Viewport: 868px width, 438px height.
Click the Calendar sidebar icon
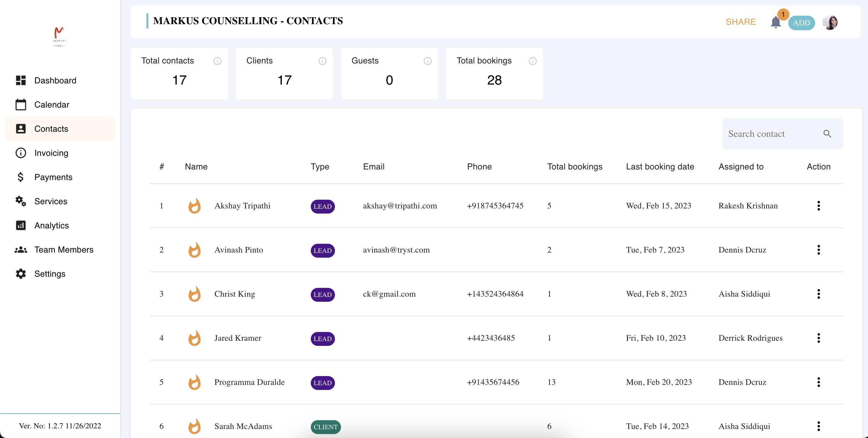(21, 105)
